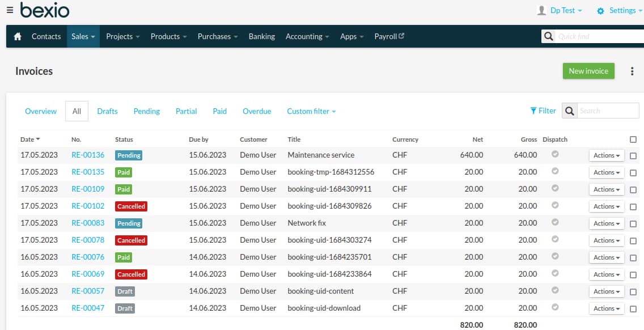
Task: Expand the Custom filter dropdown
Action: pos(311,111)
